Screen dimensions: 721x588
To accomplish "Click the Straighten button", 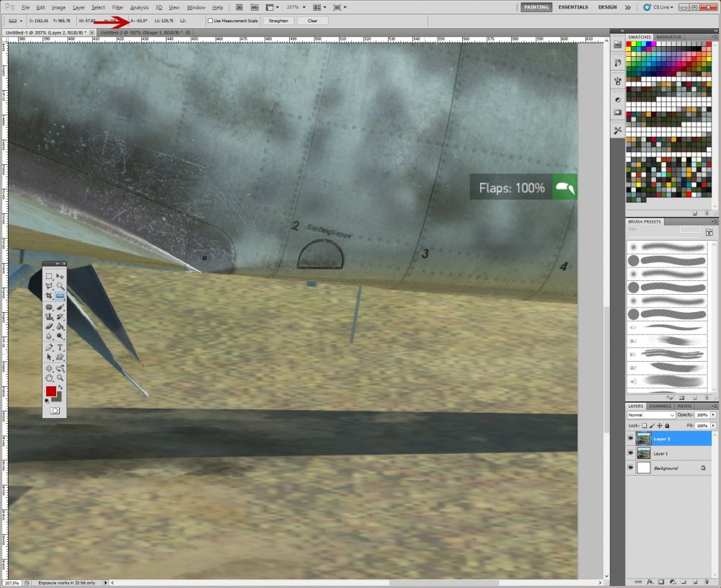I will (x=278, y=21).
